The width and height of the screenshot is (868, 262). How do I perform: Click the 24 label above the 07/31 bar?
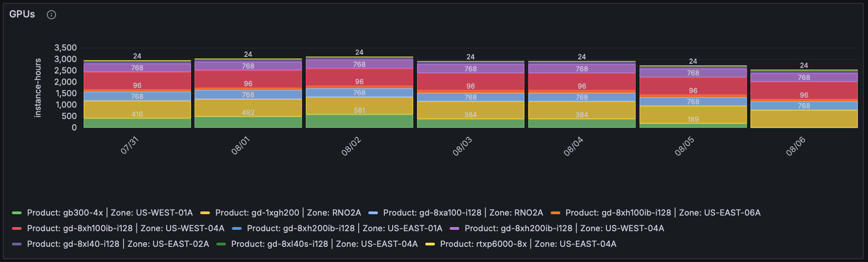(x=137, y=56)
